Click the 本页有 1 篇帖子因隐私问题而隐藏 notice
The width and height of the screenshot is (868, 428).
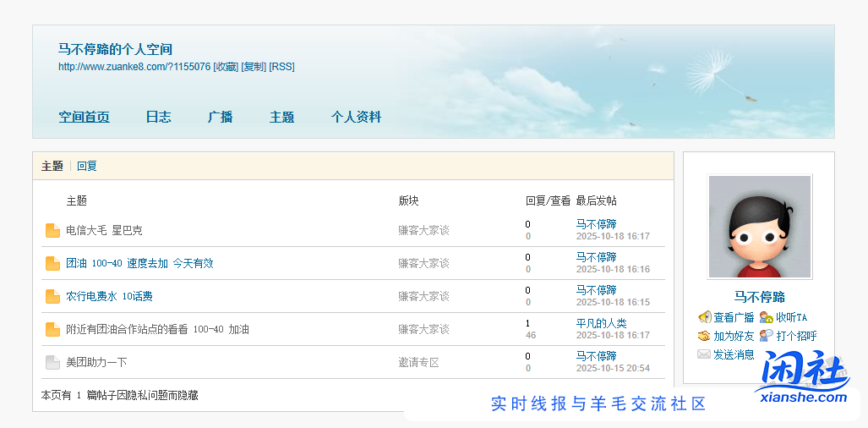tap(119, 395)
